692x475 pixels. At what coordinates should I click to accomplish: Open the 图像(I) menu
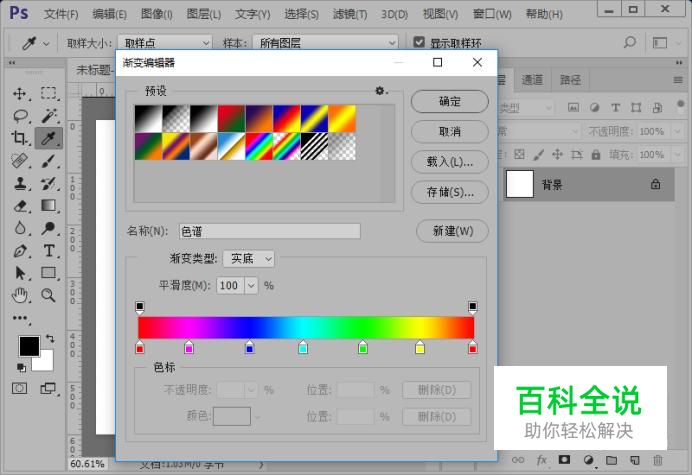[x=157, y=14]
